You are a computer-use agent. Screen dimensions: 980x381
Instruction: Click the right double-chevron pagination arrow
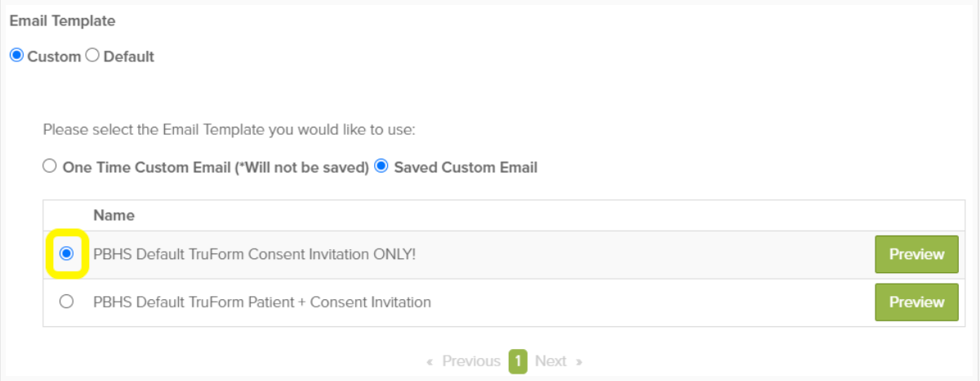click(579, 361)
